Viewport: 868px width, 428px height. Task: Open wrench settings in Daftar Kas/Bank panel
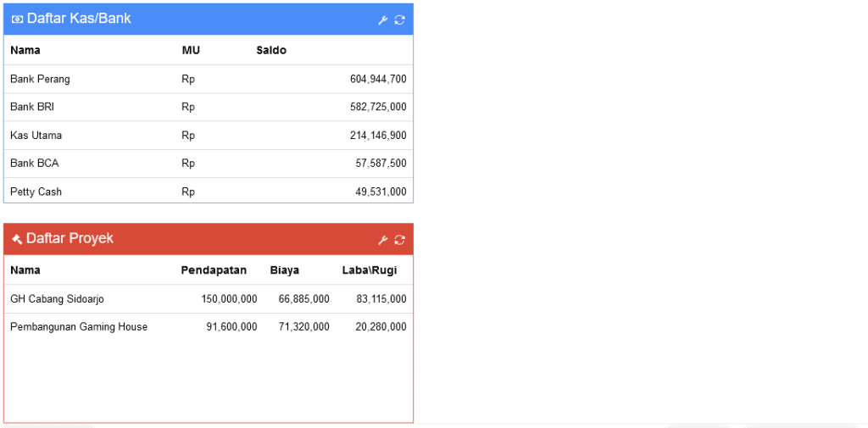(x=382, y=20)
